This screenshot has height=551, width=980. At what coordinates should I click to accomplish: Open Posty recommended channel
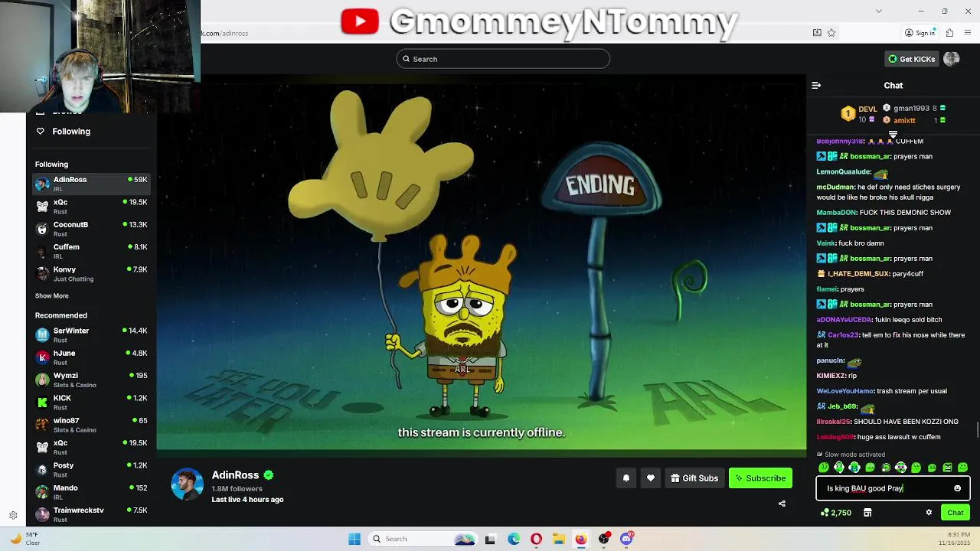click(91, 469)
